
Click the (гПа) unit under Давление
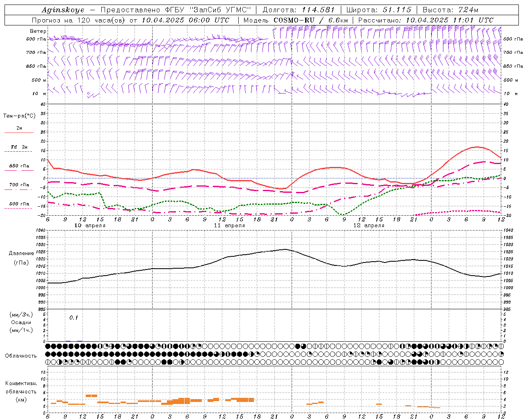tap(21, 262)
